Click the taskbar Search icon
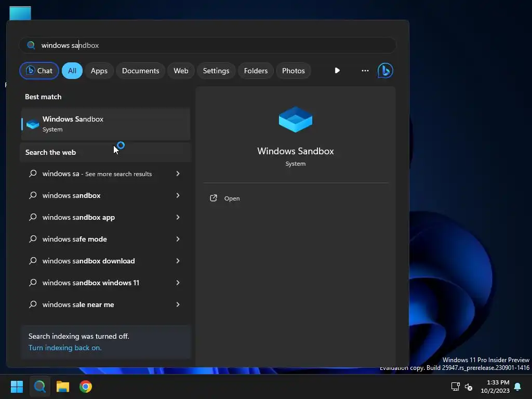Image resolution: width=532 pixels, height=399 pixels. pos(39,387)
